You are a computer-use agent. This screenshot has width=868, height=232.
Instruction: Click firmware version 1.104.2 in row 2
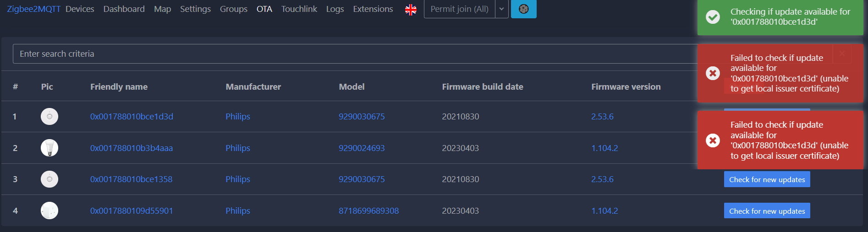(604, 148)
